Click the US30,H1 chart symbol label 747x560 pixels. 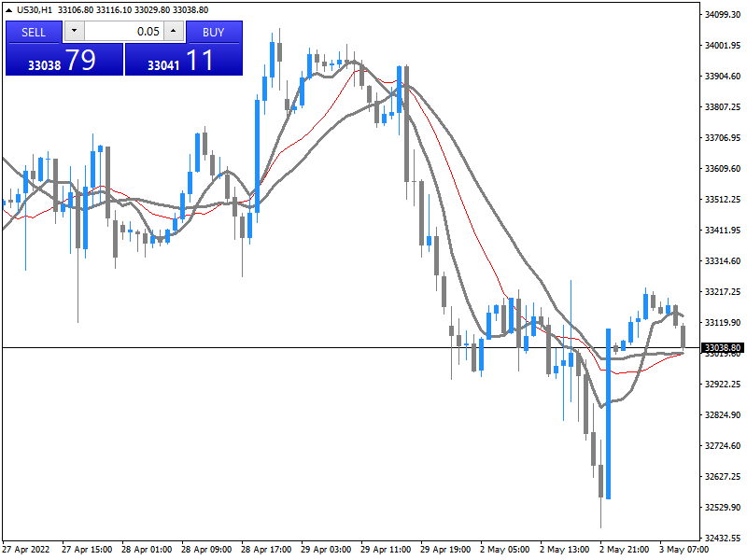(35, 9)
